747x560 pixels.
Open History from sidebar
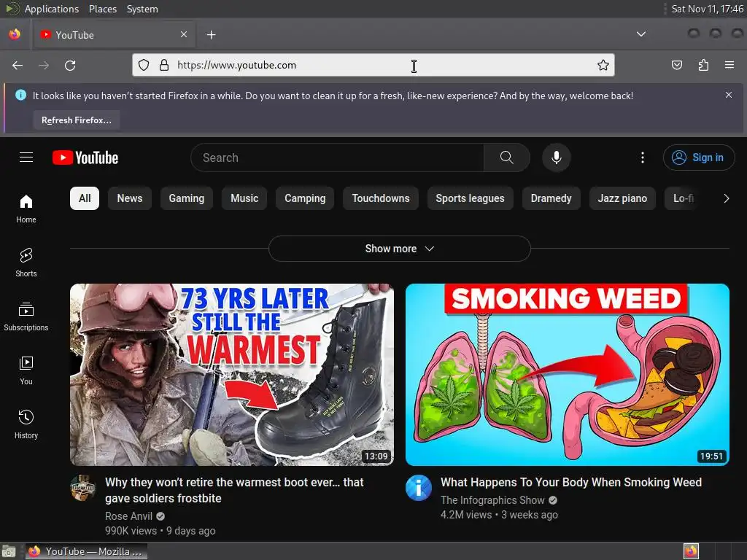click(26, 424)
